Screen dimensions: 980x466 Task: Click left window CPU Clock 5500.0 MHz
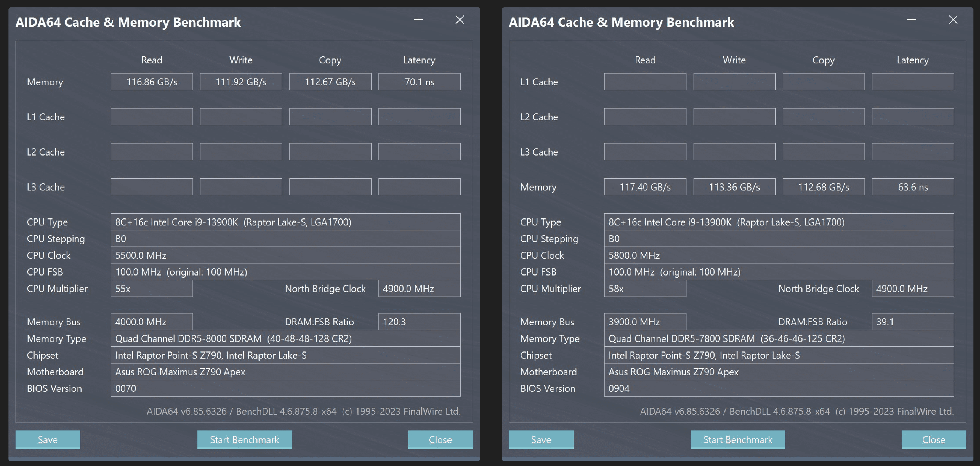click(286, 255)
